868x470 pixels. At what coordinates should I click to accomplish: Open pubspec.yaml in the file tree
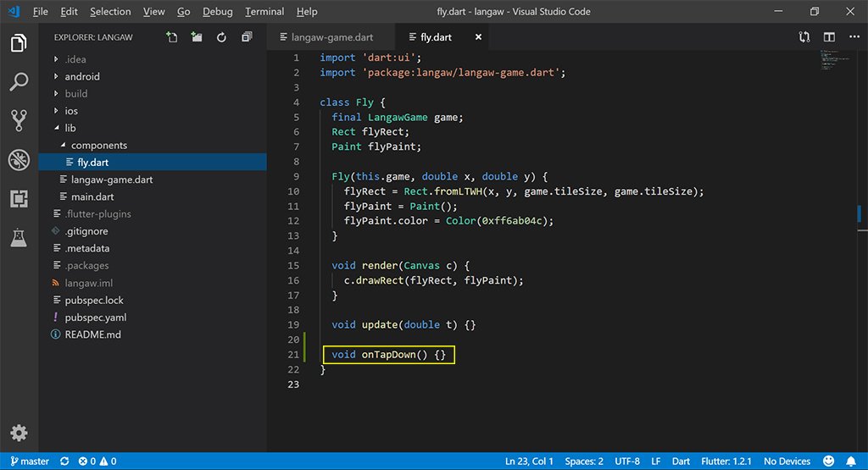click(x=95, y=318)
